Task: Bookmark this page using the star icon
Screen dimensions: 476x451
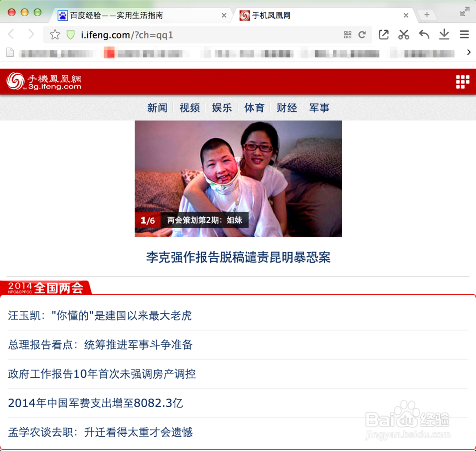Action: click(x=55, y=34)
